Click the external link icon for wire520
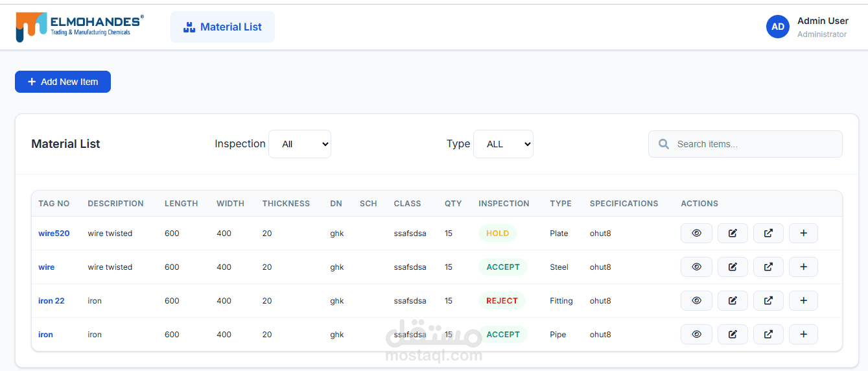The height and width of the screenshot is (371, 868). coord(768,233)
